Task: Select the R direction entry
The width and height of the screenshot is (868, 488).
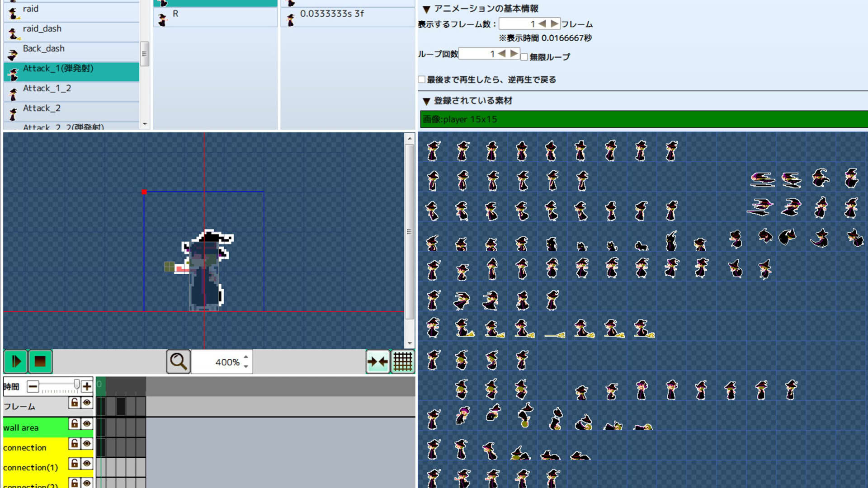Action: coord(215,17)
